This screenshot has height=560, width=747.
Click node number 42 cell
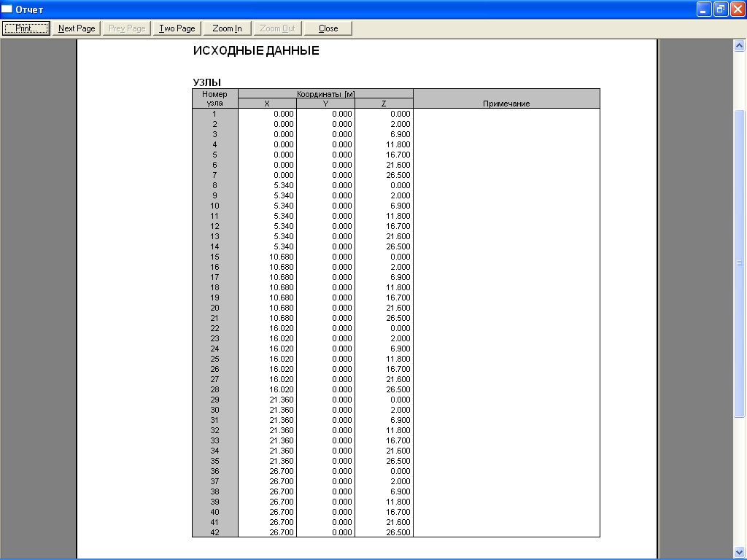215,532
